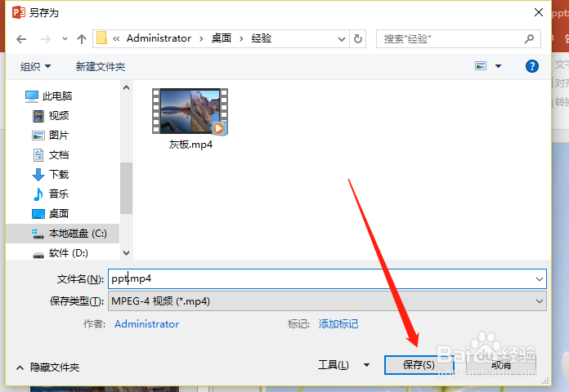Refresh the current folder view
The height and width of the screenshot is (392, 569).
[x=358, y=39]
